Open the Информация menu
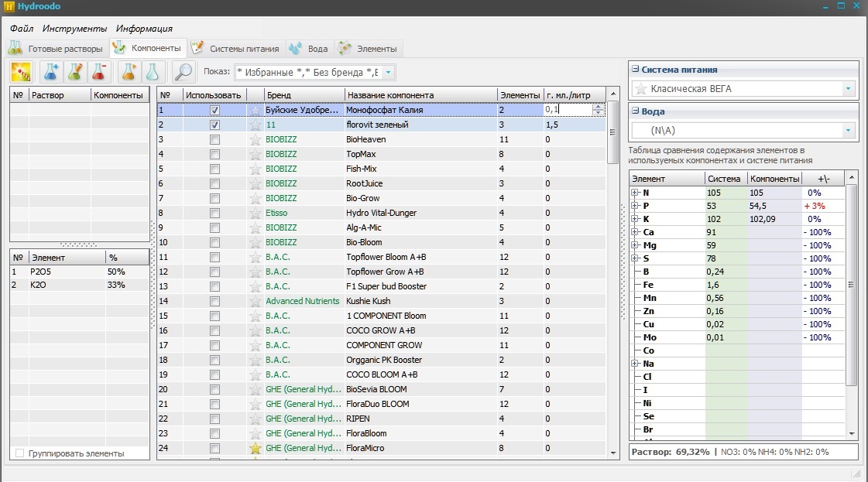Screen dimensions: 868x482 click(x=144, y=28)
